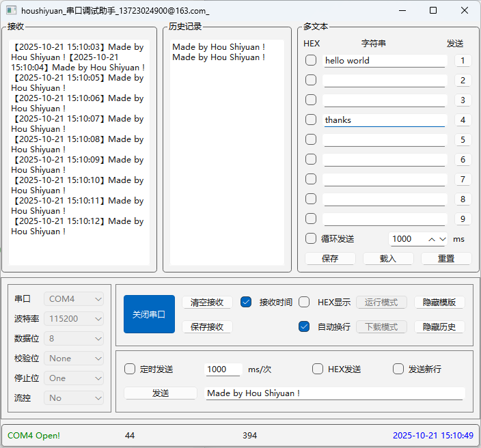Image resolution: width=481 pixels, height=448 pixels.
Task: Click the 1000 ms loop interval field
Action: point(408,239)
